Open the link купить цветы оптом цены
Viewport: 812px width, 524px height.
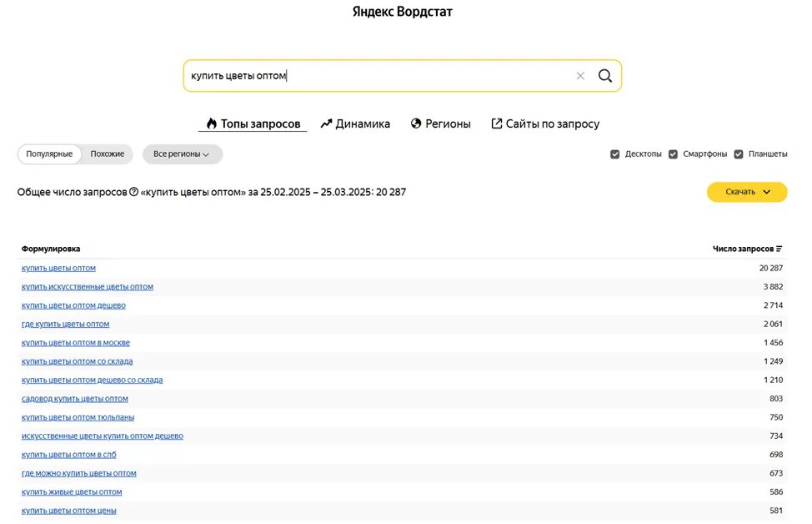point(69,511)
